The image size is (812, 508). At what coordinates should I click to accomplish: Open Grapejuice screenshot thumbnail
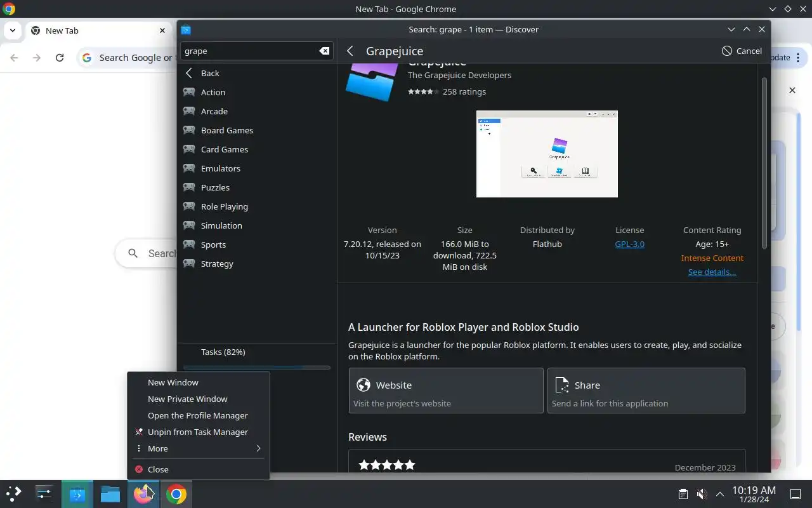(x=547, y=154)
